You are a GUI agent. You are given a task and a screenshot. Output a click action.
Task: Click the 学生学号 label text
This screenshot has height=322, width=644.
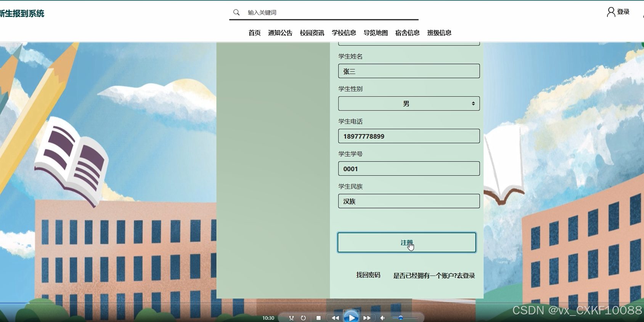pyautogui.click(x=350, y=154)
